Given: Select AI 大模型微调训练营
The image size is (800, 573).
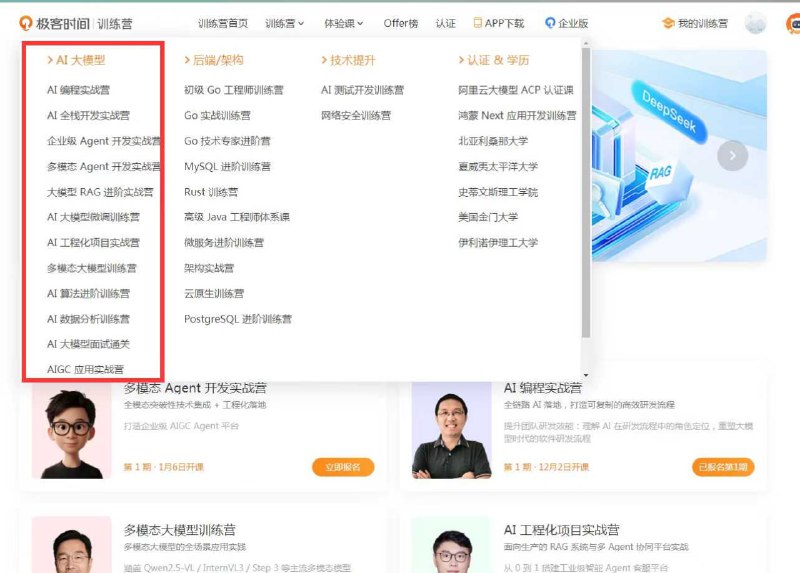Looking at the screenshot, I should (x=93, y=217).
